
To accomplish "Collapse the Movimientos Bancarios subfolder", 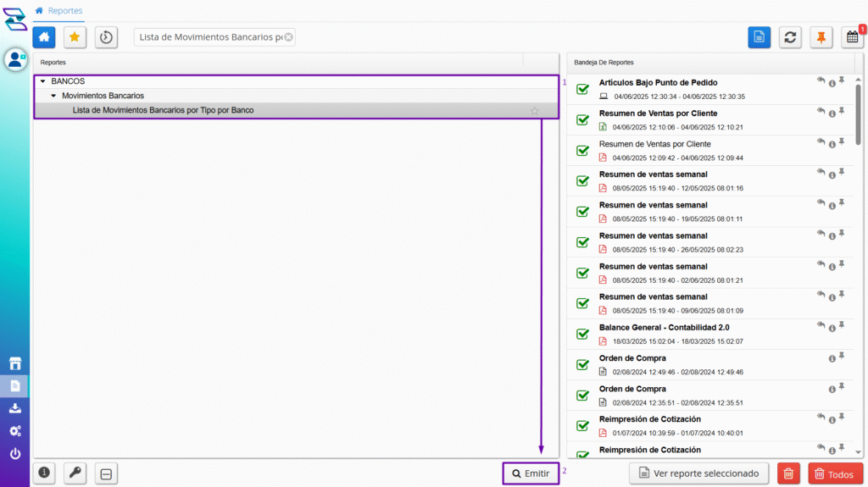I will (53, 96).
